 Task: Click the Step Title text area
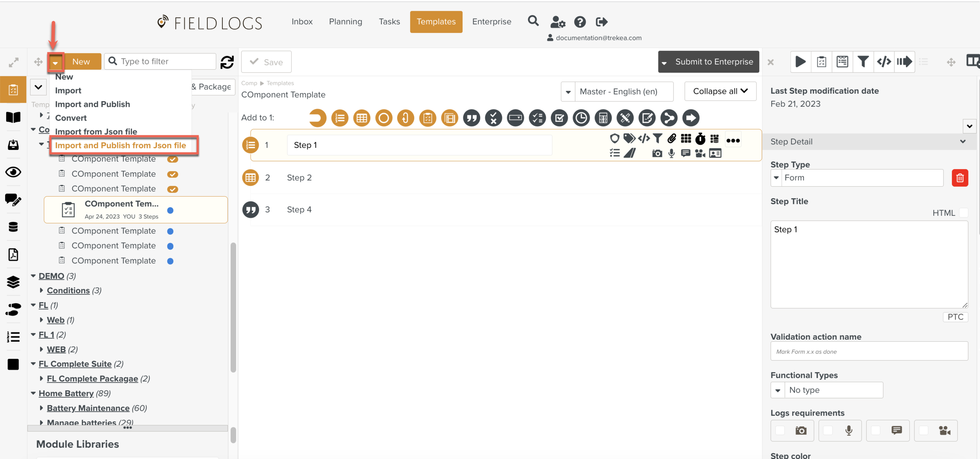point(869,264)
